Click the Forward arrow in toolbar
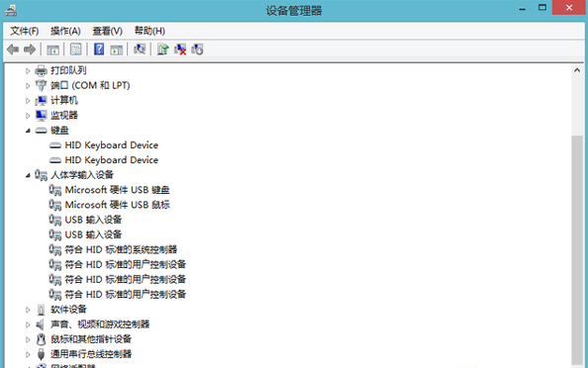Screen dimensions: 588x368 click(x=30, y=49)
